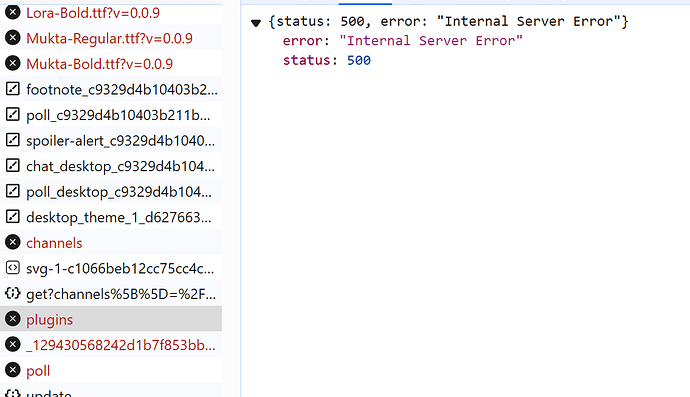Viewport: 690px width, 397px height.
Task: Click the stylesheet icon beside poll_c9329d4b10403b211b
Action: click(x=13, y=114)
